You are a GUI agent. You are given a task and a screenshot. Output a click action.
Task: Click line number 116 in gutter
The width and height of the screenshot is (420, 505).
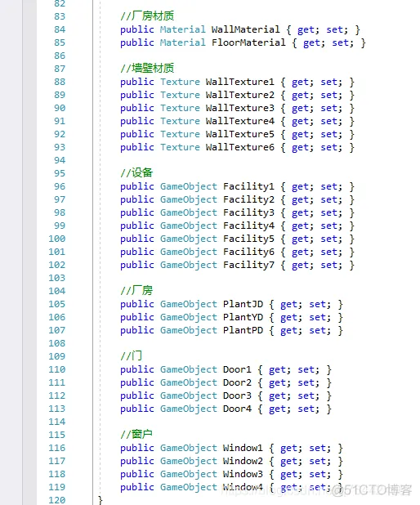[56, 448]
